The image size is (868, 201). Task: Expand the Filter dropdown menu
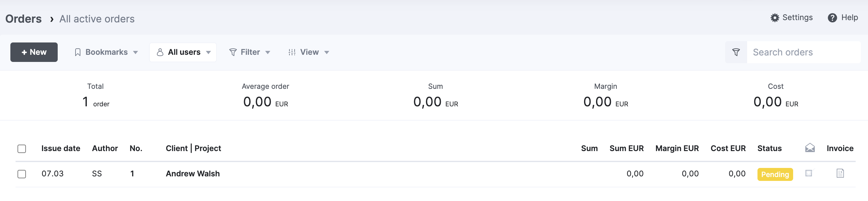(250, 52)
